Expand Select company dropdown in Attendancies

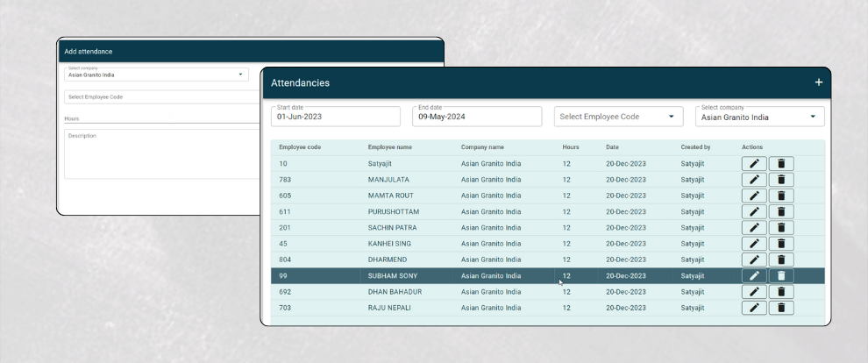pos(759,117)
